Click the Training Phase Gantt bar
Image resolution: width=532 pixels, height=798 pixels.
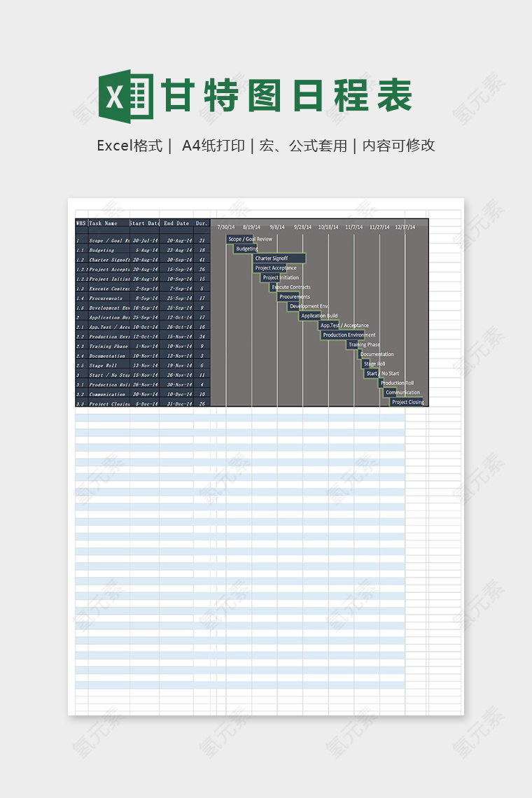pyautogui.click(x=352, y=344)
